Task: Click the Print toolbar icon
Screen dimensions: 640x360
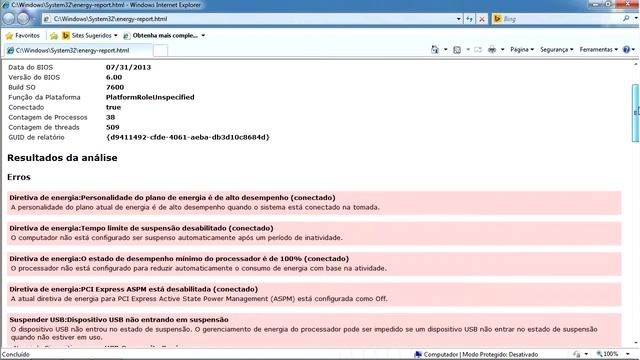Action: click(x=492, y=49)
